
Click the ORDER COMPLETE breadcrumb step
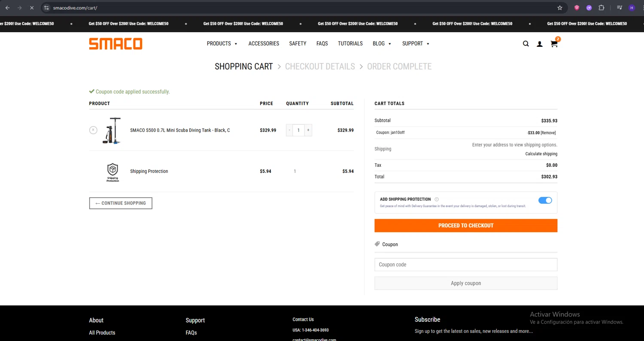point(399,66)
